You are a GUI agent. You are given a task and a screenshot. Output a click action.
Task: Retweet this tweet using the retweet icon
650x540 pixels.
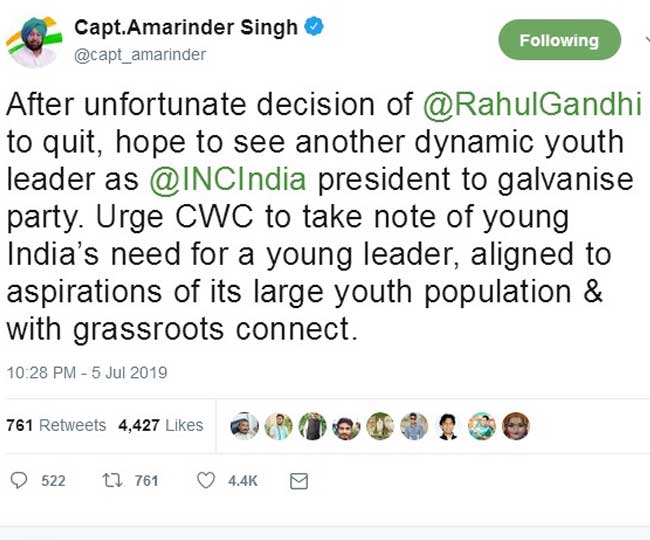[112, 481]
